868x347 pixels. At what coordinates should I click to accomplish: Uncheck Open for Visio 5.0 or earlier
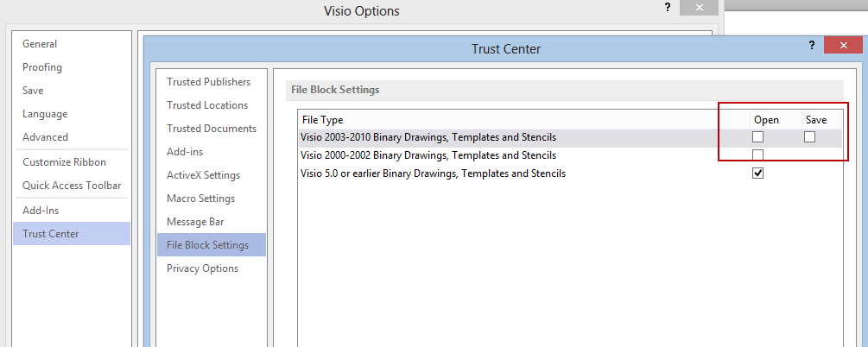tap(757, 173)
